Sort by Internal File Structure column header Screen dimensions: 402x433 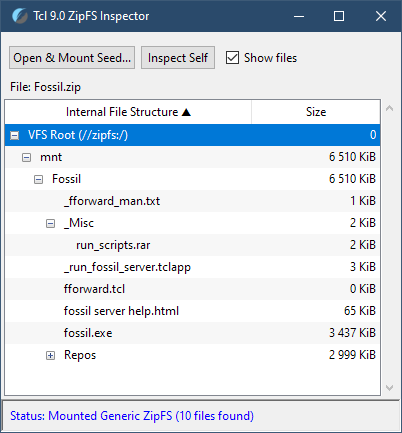coord(128,112)
